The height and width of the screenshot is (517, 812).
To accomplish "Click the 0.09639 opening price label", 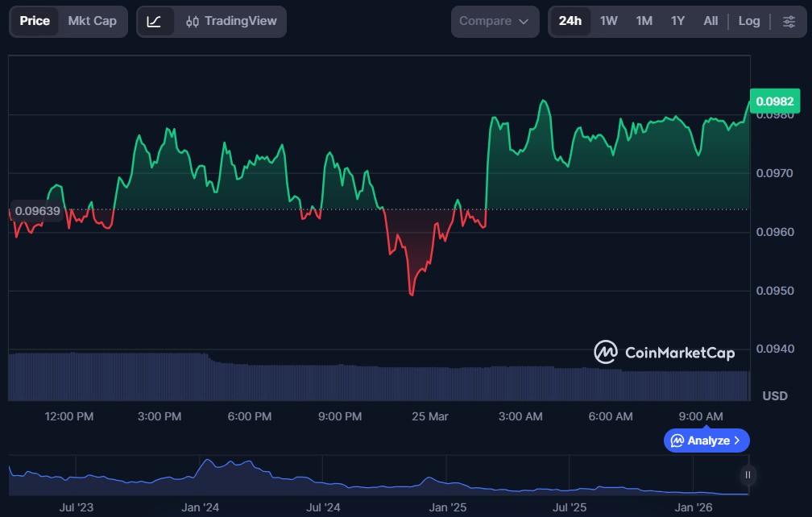I will 36,210.
